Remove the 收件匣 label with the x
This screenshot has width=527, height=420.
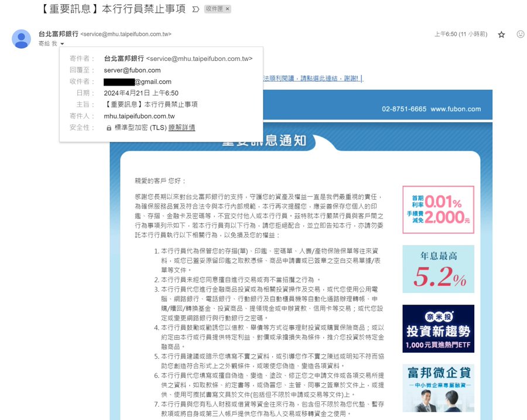tap(228, 9)
